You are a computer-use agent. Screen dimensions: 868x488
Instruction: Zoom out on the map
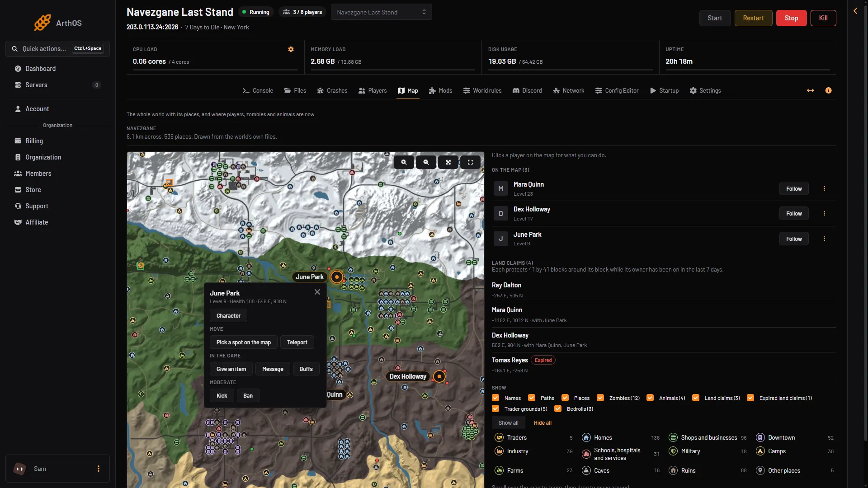coord(426,162)
